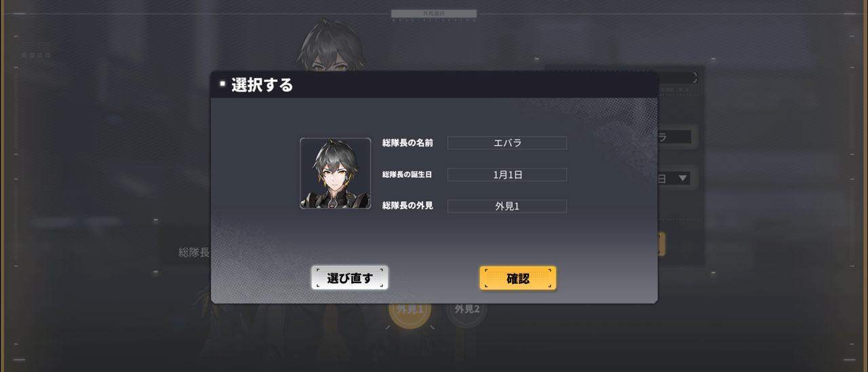Select the commander portrait thumbnail
The image size is (868, 372).
[336, 173]
